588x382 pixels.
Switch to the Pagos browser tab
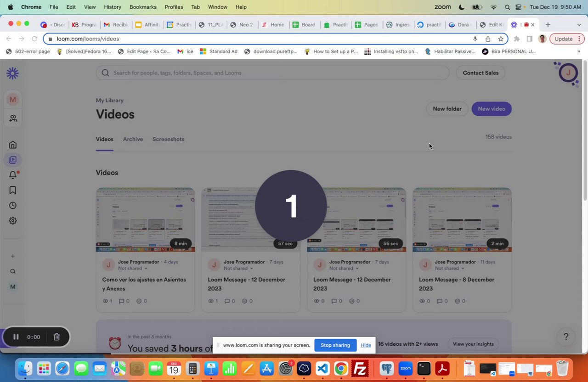pos(367,25)
